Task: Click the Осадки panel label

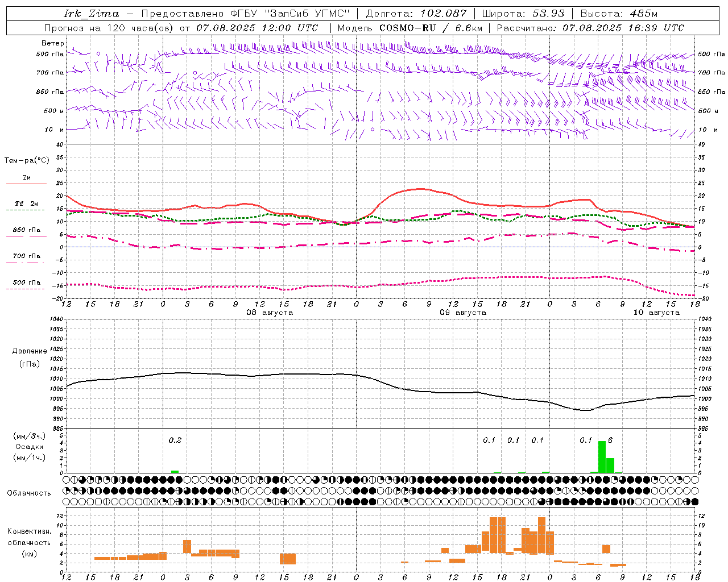Action: pos(29,447)
